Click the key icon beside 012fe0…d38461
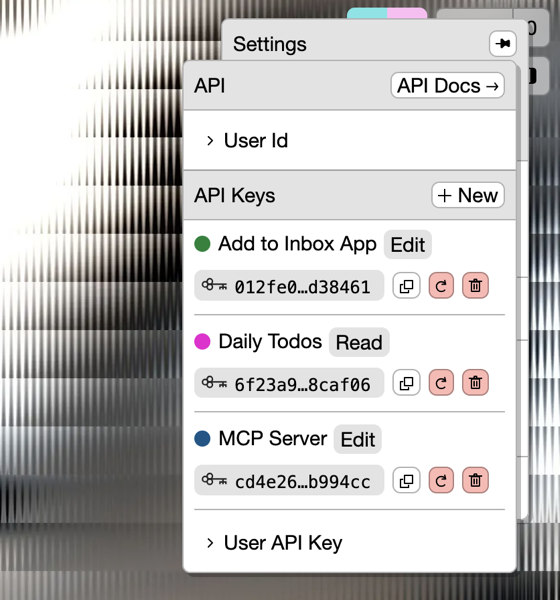 pyautogui.click(x=214, y=285)
